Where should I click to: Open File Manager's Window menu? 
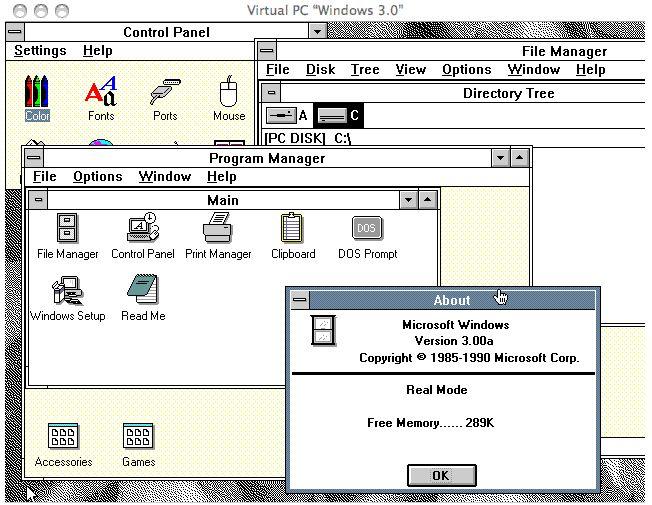(x=533, y=69)
